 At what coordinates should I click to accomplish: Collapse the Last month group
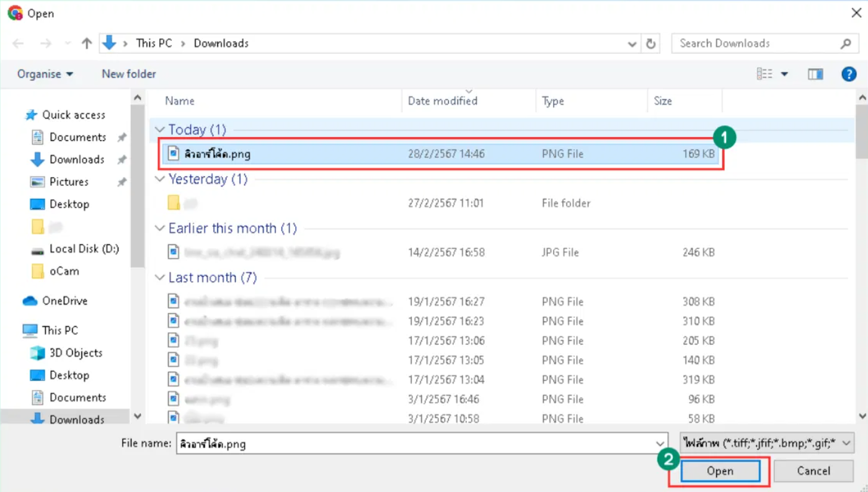click(160, 278)
